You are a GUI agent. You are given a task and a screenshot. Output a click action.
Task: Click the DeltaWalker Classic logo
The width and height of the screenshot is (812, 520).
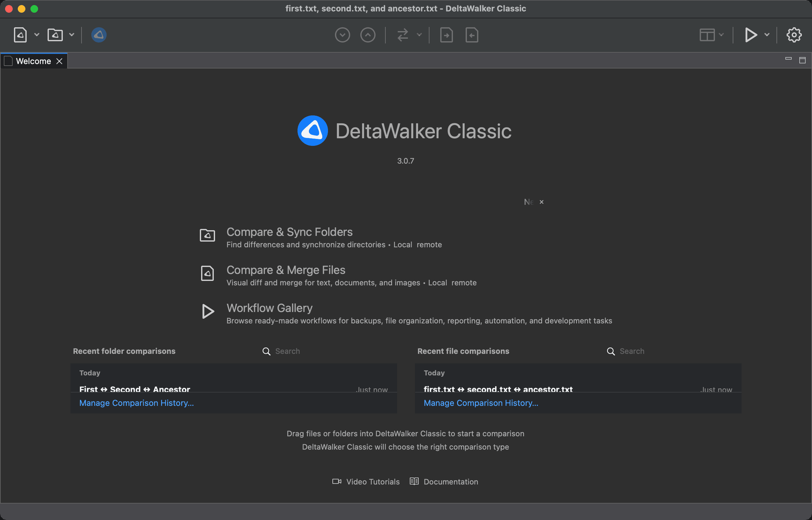(x=313, y=131)
